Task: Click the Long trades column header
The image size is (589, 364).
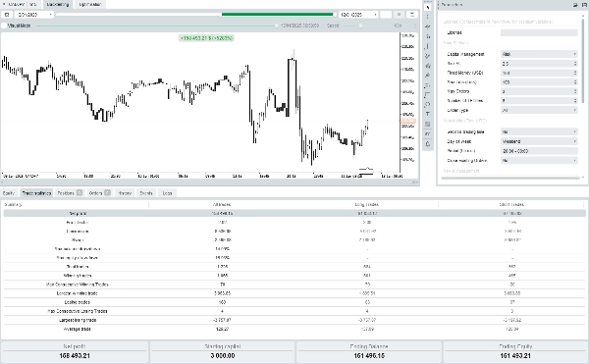Action: [x=366, y=204]
